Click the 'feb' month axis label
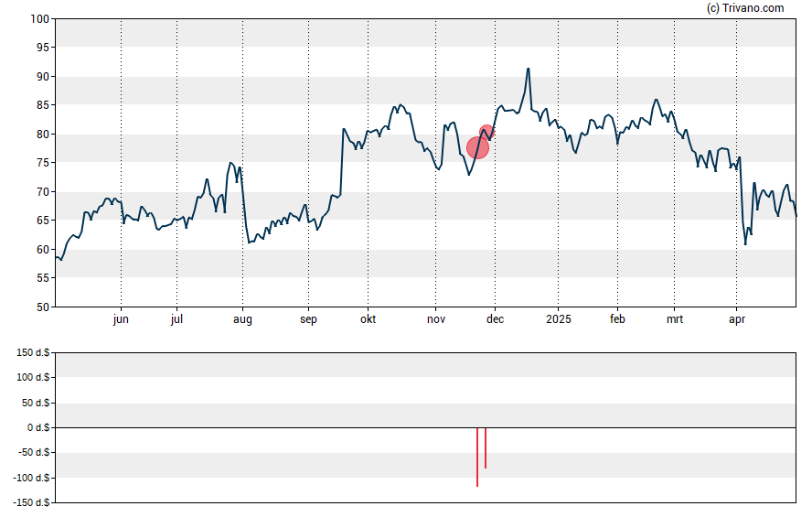The image size is (812, 517). pyautogui.click(x=617, y=319)
